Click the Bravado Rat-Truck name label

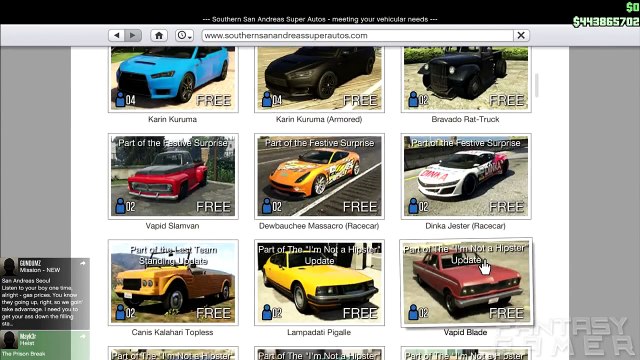(x=465, y=119)
